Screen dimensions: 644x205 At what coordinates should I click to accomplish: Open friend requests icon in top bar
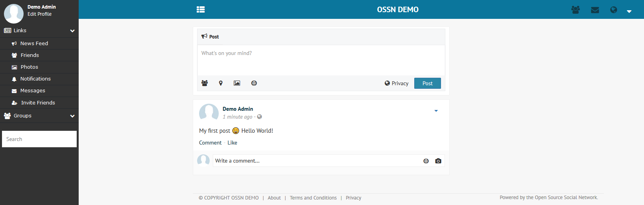pyautogui.click(x=576, y=10)
